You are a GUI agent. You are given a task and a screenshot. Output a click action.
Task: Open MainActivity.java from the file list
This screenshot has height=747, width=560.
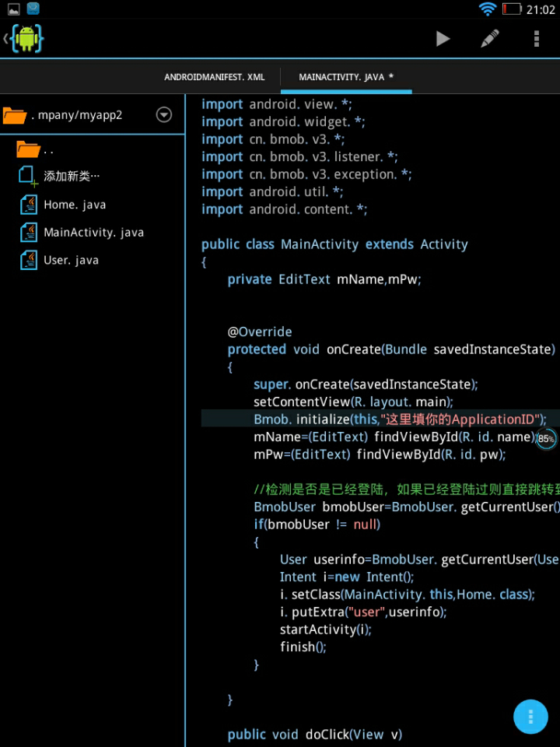tap(93, 232)
